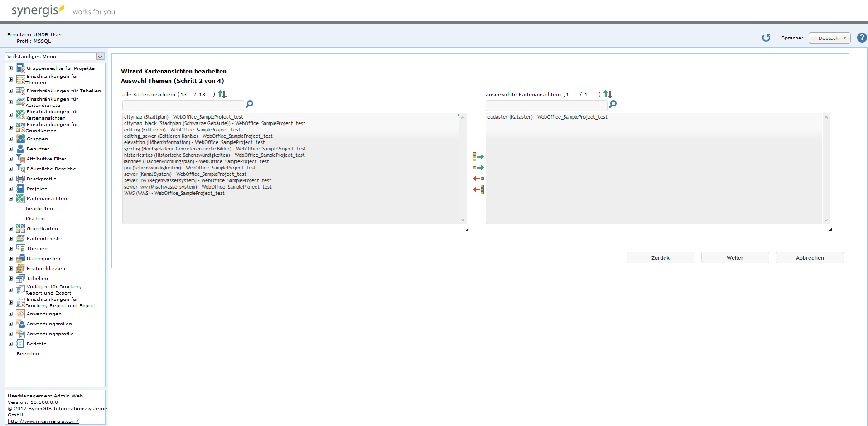Click the move-selected-right arrow icon
The width and height of the screenshot is (868, 426).
[478, 168]
